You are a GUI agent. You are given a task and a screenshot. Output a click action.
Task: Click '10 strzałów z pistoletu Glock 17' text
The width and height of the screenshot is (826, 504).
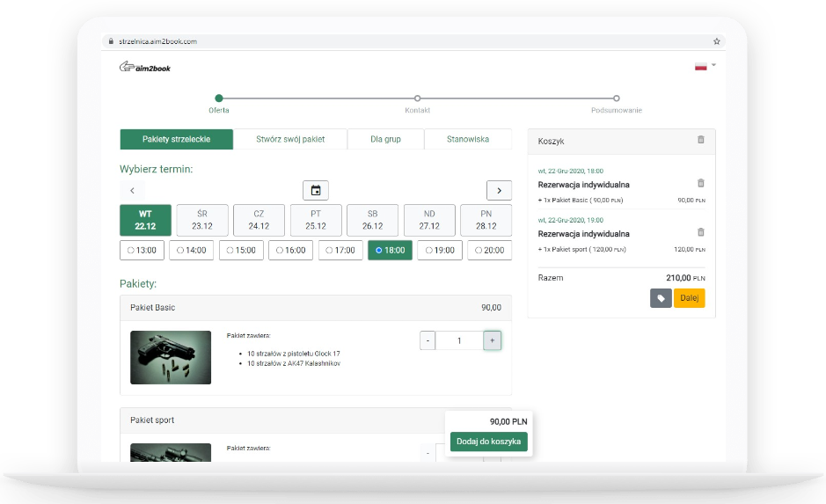(x=294, y=354)
